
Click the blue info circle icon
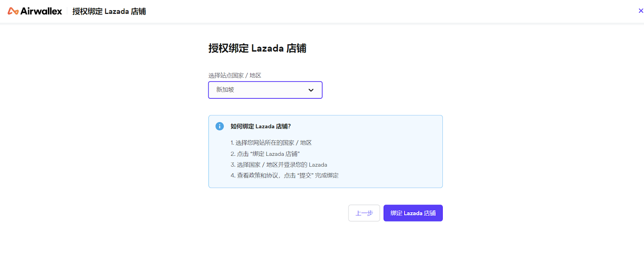tap(220, 126)
